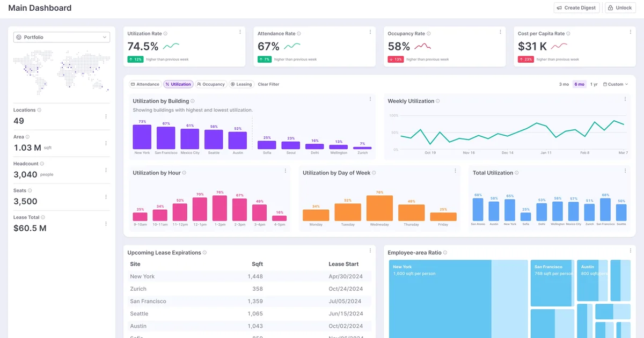Click the New York bar in Utilization by Building

(x=142, y=137)
